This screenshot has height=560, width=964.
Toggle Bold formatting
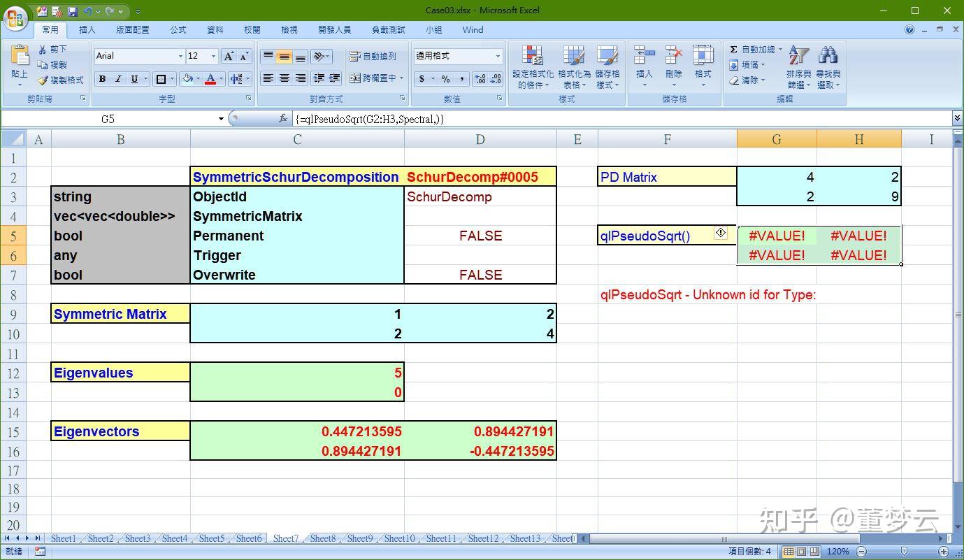(101, 78)
